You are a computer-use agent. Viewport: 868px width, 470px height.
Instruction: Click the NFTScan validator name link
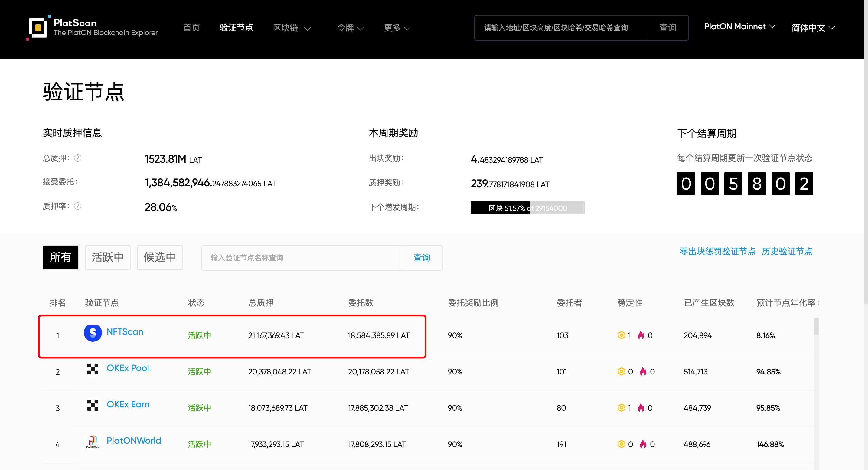(125, 332)
